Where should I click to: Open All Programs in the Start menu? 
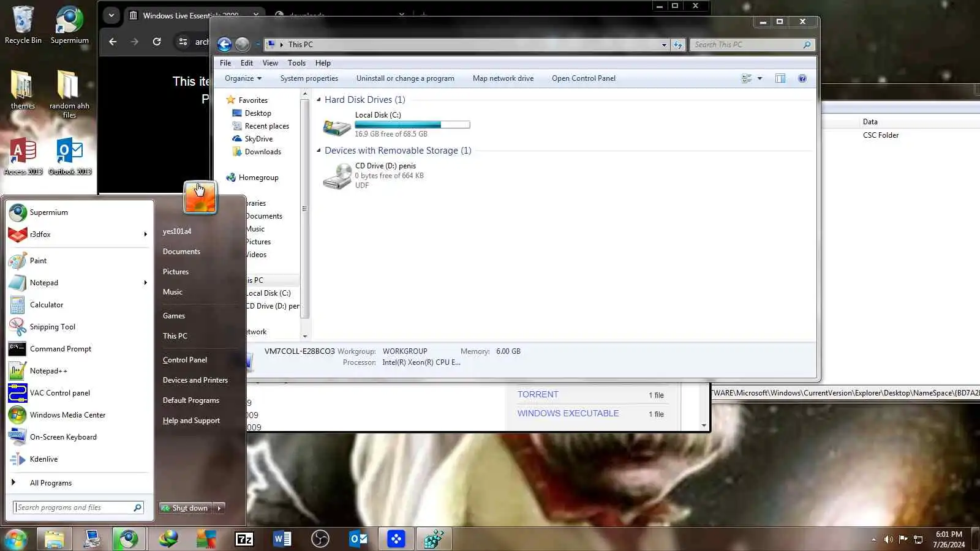(x=80, y=483)
